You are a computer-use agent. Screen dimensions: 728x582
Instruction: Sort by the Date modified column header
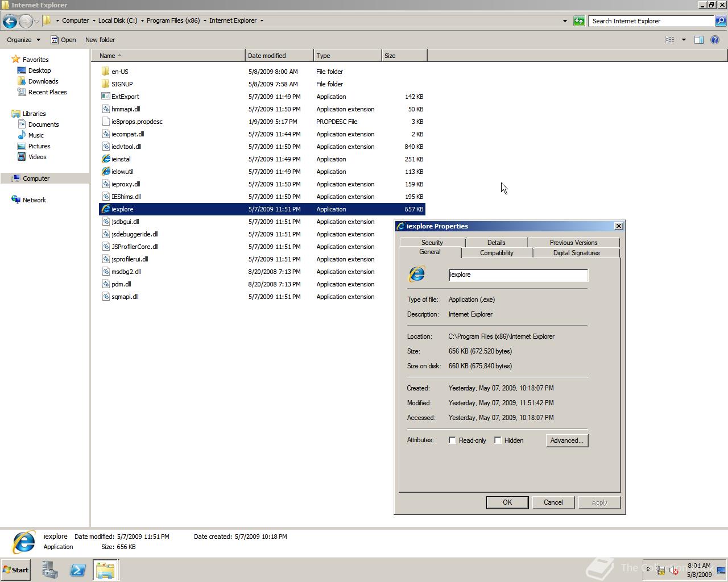(x=279, y=56)
